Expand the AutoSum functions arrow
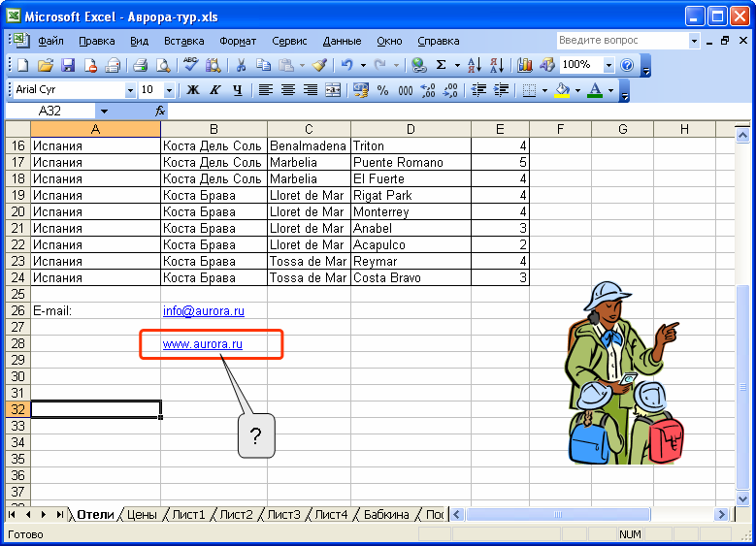 pyautogui.click(x=457, y=65)
